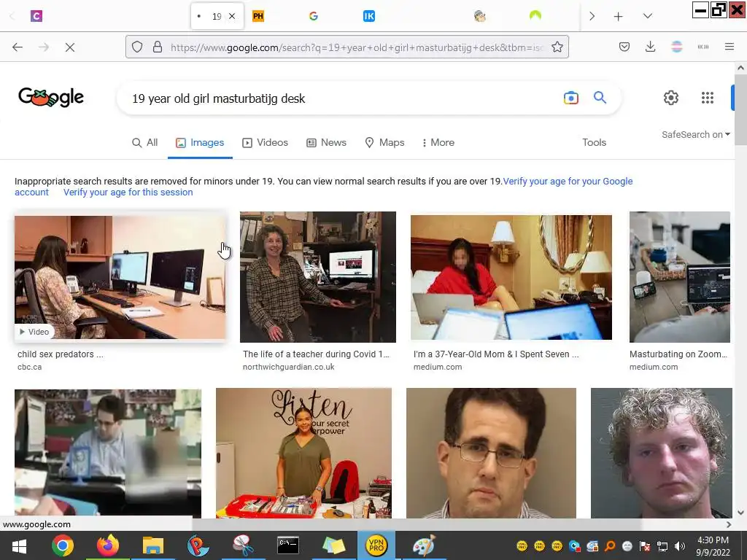Click 'The life of a teacher during Covid' caption
This screenshot has width=747, height=560.
[x=316, y=354]
